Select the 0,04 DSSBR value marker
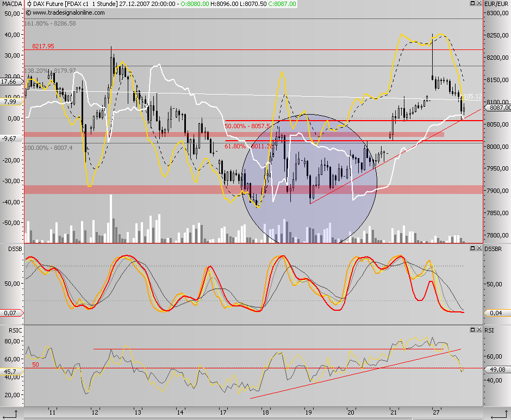511x420 pixels. click(497, 313)
